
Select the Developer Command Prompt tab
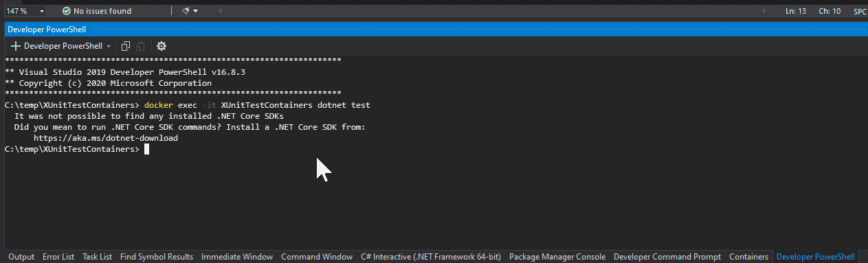click(x=667, y=257)
